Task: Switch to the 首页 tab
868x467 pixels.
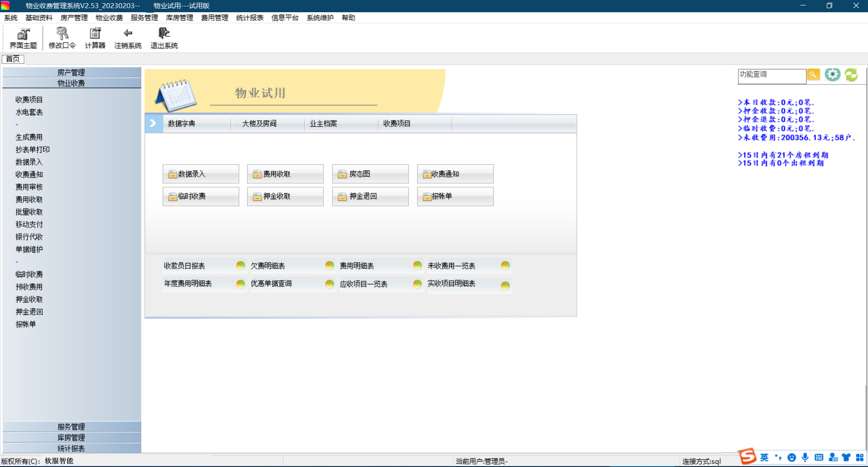Action: point(13,59)
